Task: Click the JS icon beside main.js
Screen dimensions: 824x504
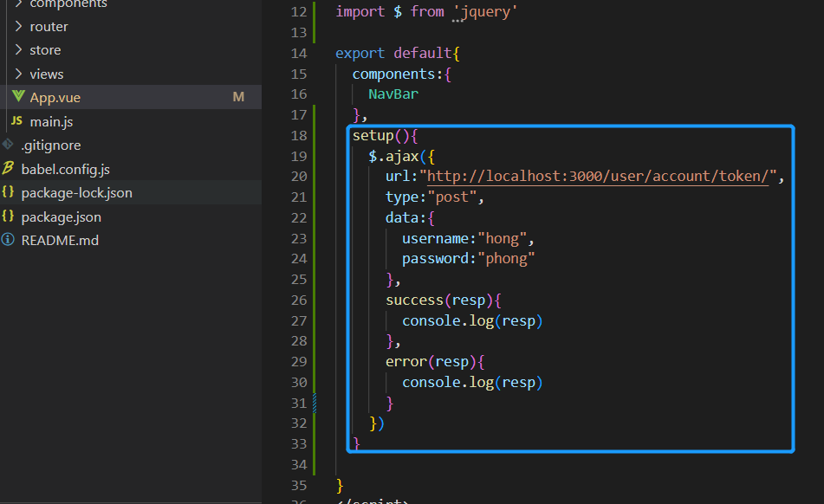Action: point(16,120)
